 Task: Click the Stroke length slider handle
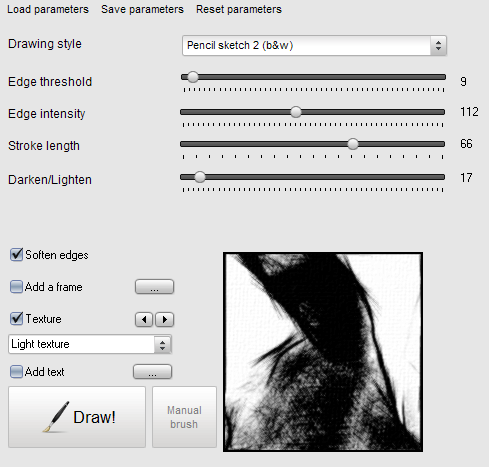pyautogui.click(x=353, y=144)
